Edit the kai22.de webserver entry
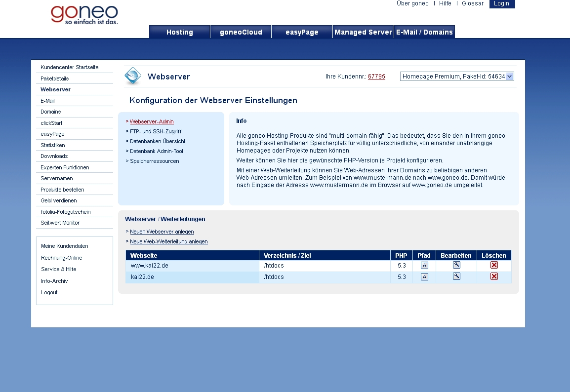This screenshot has width=570, height=392. pyautogui.click(x=456, y=276)
